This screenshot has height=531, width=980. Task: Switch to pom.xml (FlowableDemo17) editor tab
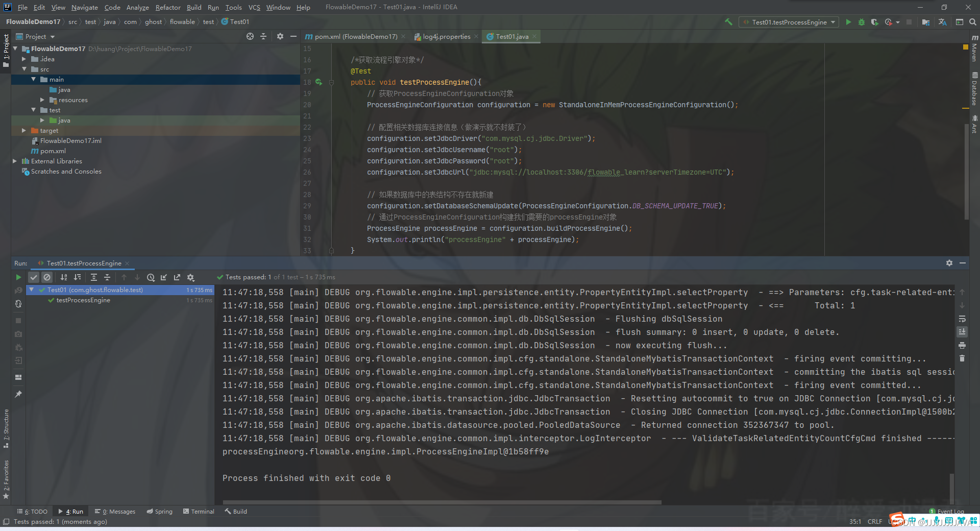pos(355,36)
